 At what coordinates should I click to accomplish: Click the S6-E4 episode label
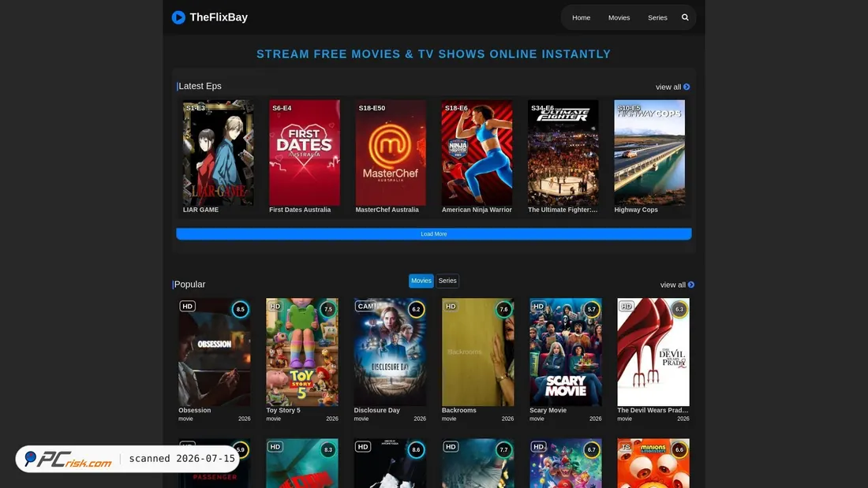click(x=282, y=108)
